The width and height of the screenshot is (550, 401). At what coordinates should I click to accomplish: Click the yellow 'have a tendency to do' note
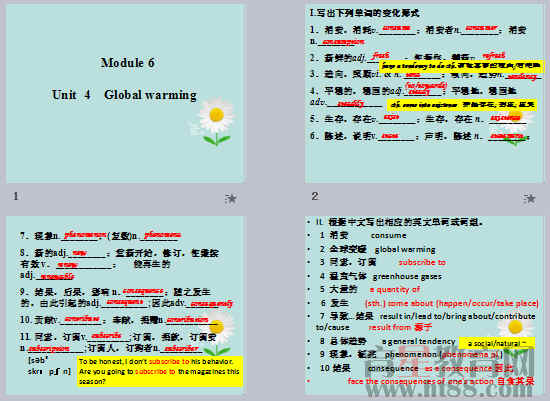(x=461, y=66)
